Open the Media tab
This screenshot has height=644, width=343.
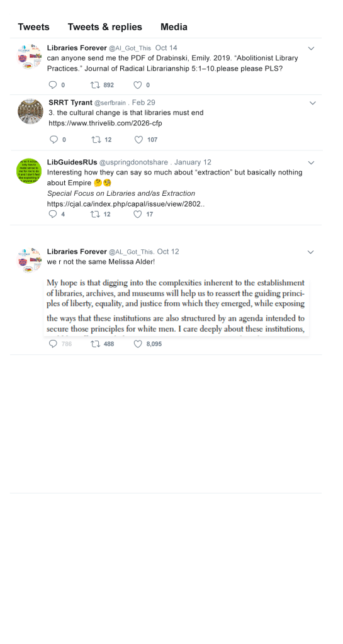point(174,27)
